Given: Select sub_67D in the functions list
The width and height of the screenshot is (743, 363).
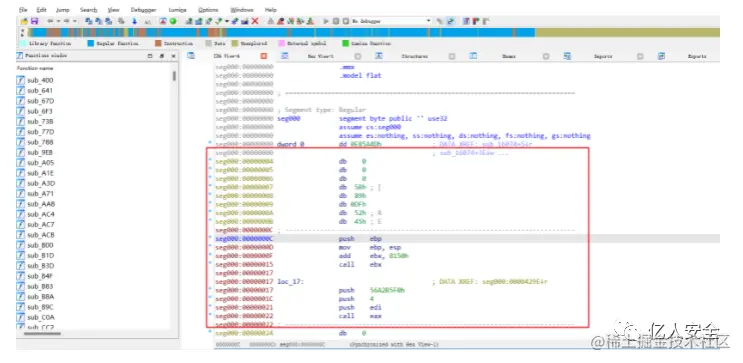Looking at the screenshot, I should (x=40, y=101).
